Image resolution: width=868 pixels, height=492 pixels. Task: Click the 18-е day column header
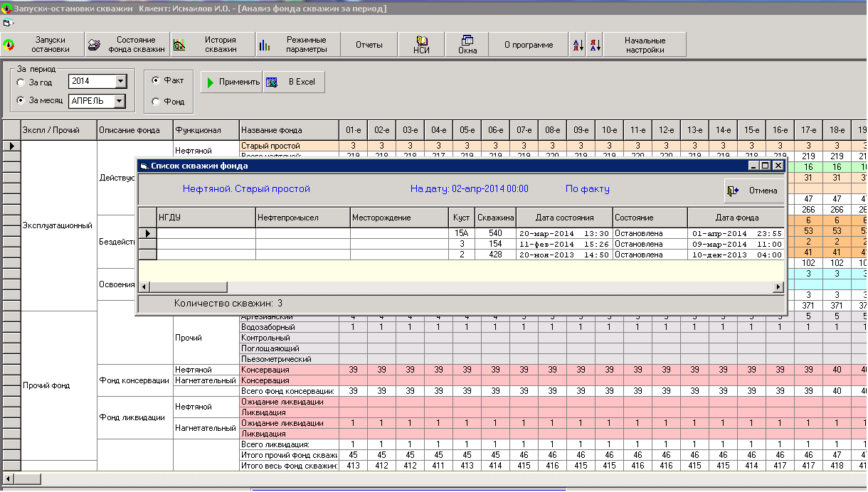click(837, 130)
